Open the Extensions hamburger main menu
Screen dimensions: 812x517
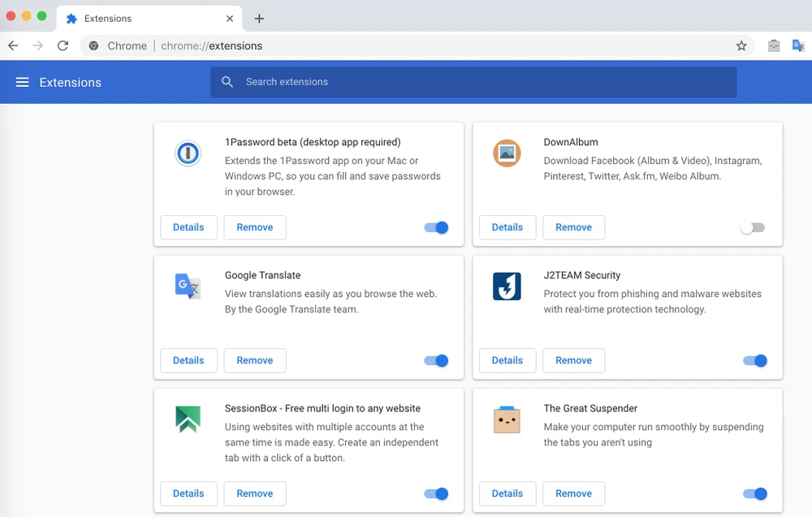tap(23, 82)
